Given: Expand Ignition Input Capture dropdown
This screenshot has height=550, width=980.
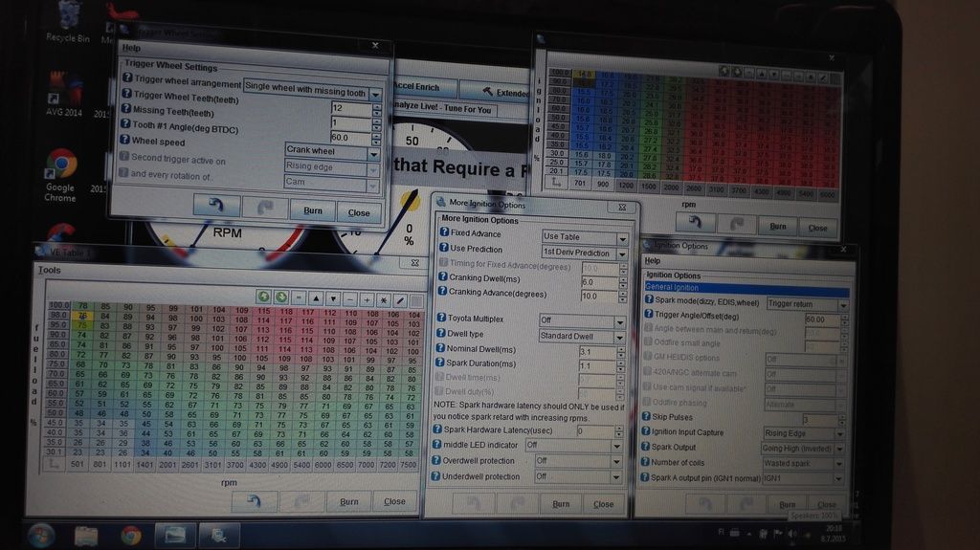Looking at the screenshot, I should [x=839, y=433].
